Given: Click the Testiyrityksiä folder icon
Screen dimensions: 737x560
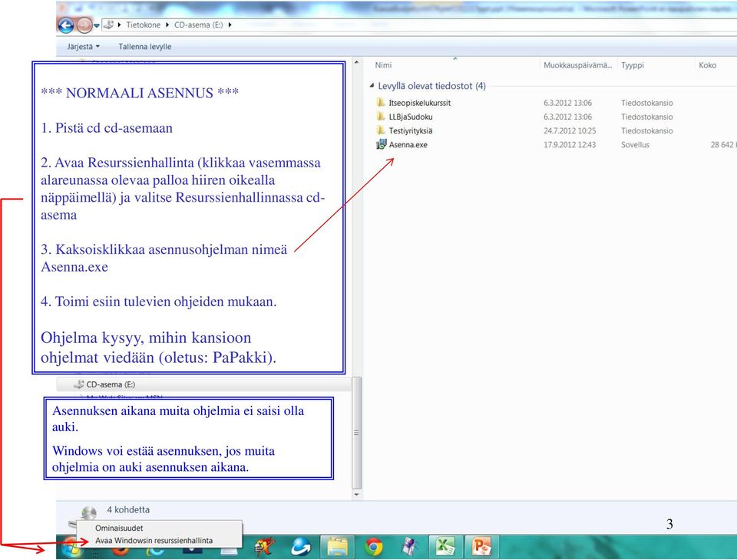Looking at the screenshot, I should point(381,130).
